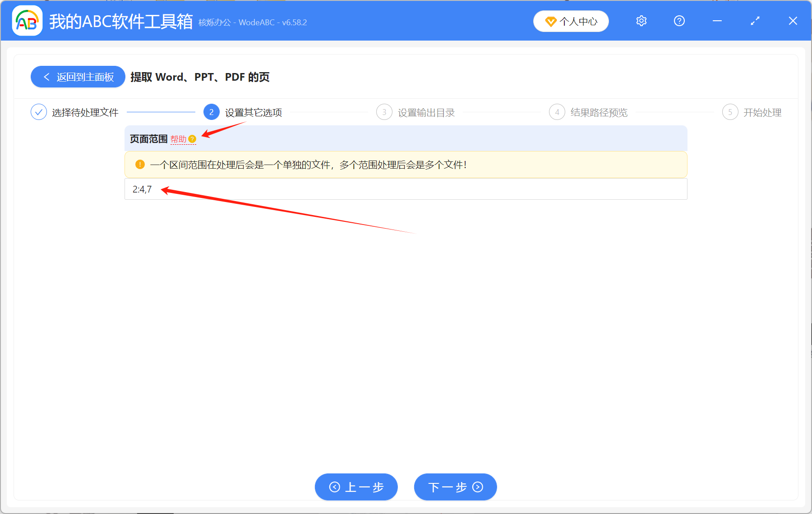This screenshot has height=514, width=812.
Task: Click the page range input showing 2:4,7
Action: point(406,189)
